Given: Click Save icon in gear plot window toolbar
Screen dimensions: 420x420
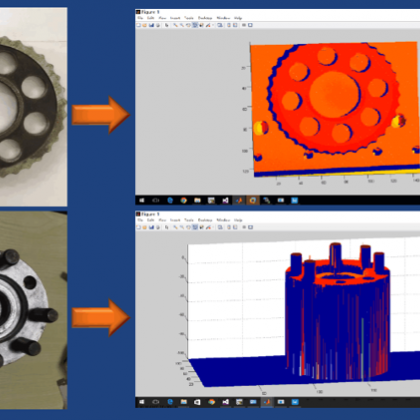Looking at the screenshot, I should click(151, 25).
